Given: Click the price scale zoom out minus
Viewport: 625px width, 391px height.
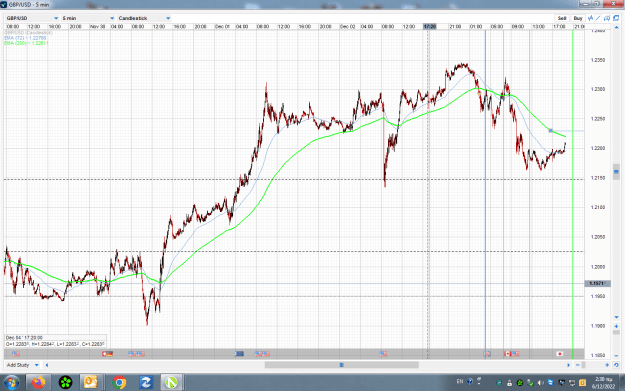Looking at the screenshot, I should pyautogui.click(x=616, y=355).
